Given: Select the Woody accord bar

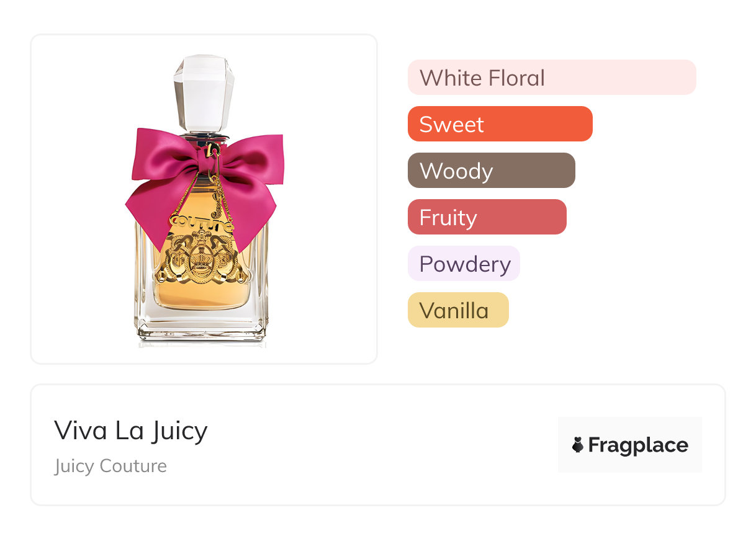Looking at the screenshot, I should (x=492, y=171).
